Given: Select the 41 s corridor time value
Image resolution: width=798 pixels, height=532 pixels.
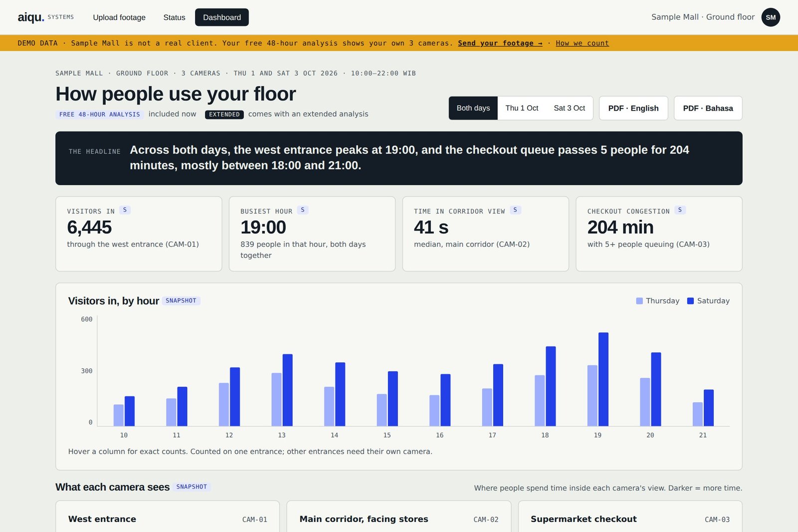Looking at the screenshot, I should click(x=431, y=227).
